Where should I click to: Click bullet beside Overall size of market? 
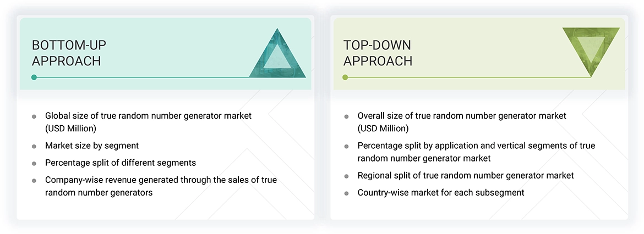pos(346,116)
